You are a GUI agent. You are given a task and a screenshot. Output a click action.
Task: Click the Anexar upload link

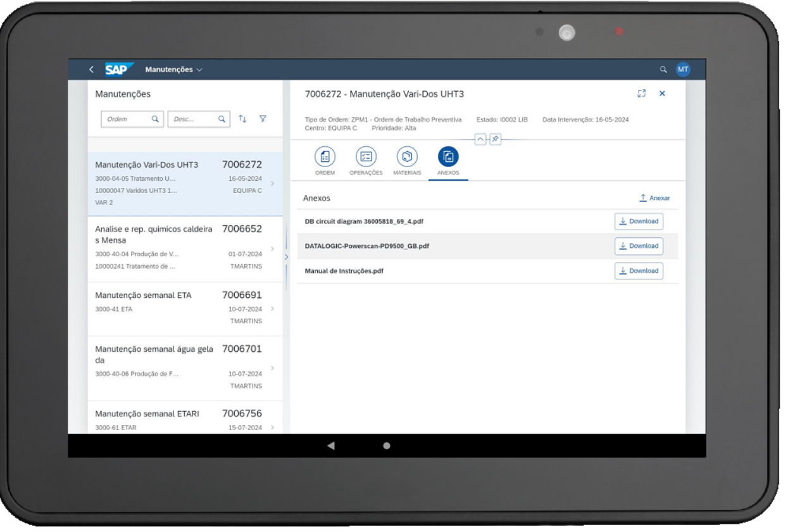[654, 198]
